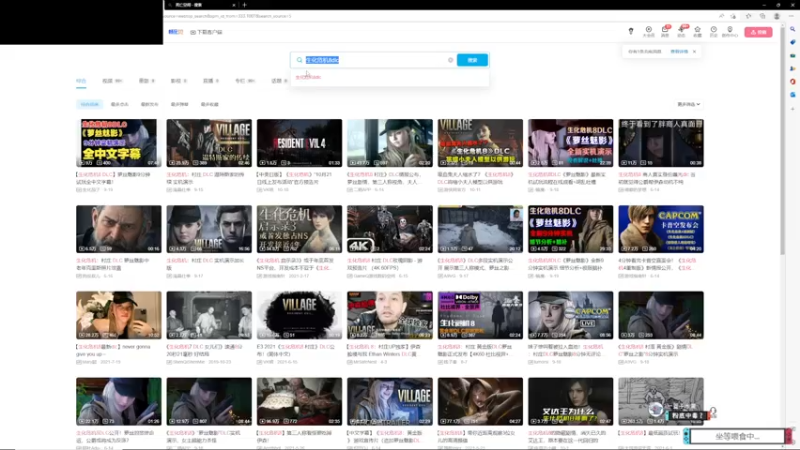
Task: Click the pink 投稿 upload button
Action: (758, 32)
